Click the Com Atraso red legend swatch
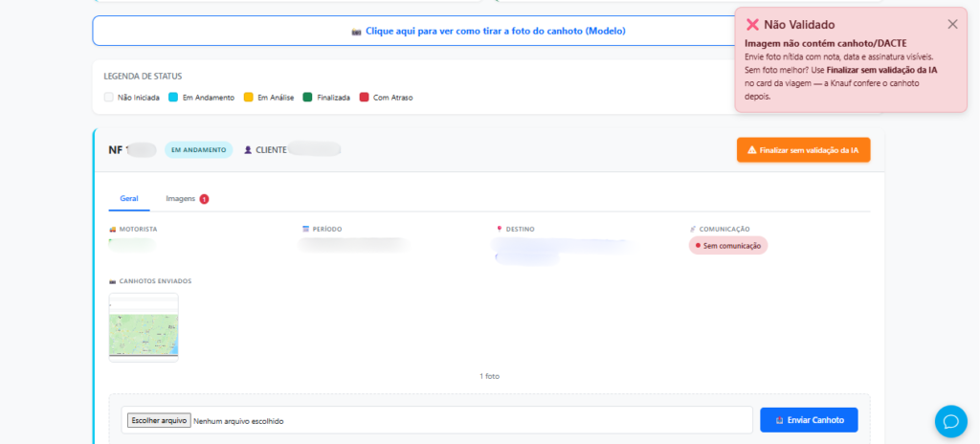 [365, 98]
